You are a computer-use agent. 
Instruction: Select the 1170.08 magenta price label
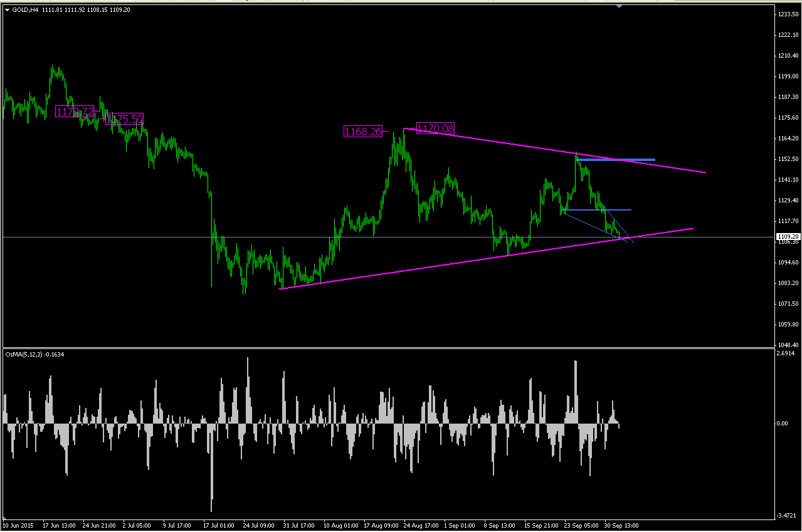(x=435, y=128)
